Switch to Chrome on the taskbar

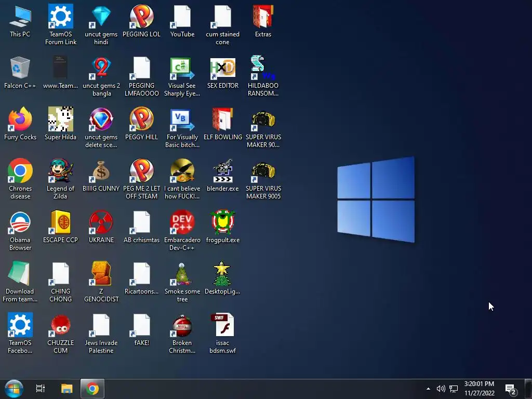coord(92,389)
